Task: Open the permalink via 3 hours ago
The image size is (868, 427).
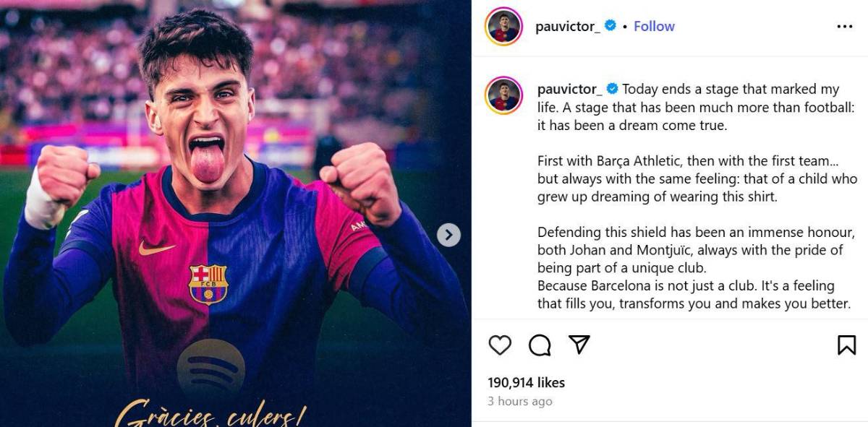Action: click(x=520, y=401)
